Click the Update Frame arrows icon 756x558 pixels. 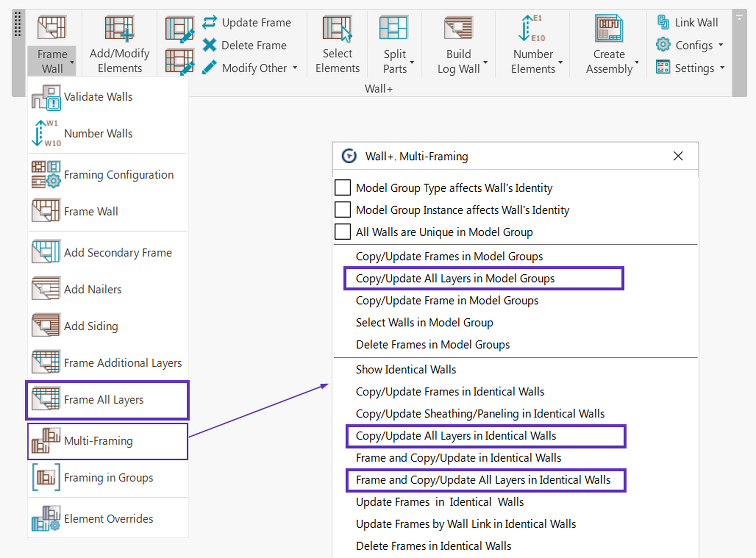click(x=209, y=22)
